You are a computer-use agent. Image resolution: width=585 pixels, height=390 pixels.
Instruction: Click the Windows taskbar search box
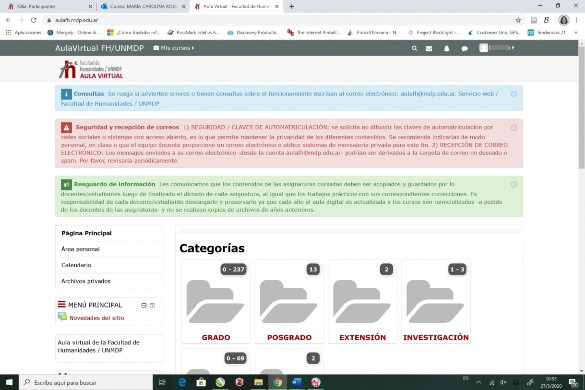[86, 383]
